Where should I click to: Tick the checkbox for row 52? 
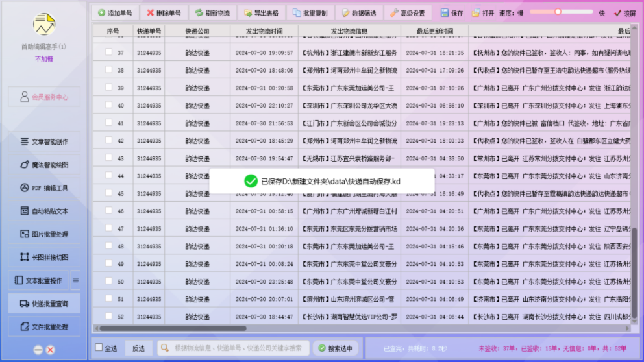108,316
